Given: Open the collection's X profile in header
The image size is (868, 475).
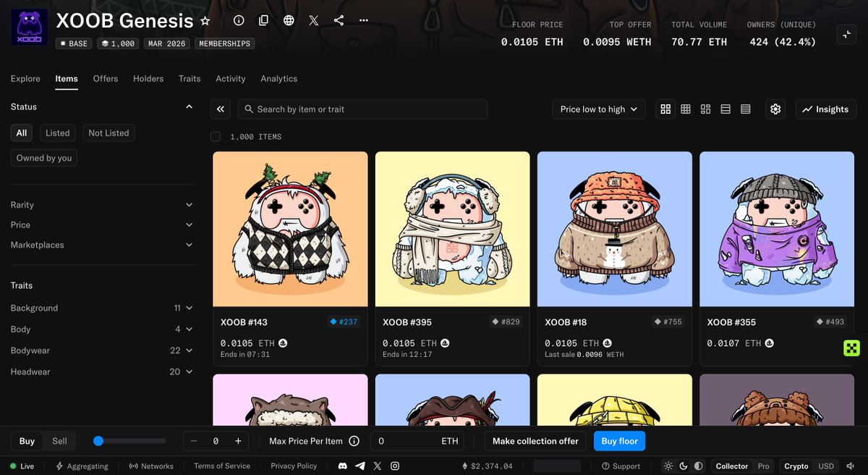Looking at the screenshot, I should coord(313,20).
